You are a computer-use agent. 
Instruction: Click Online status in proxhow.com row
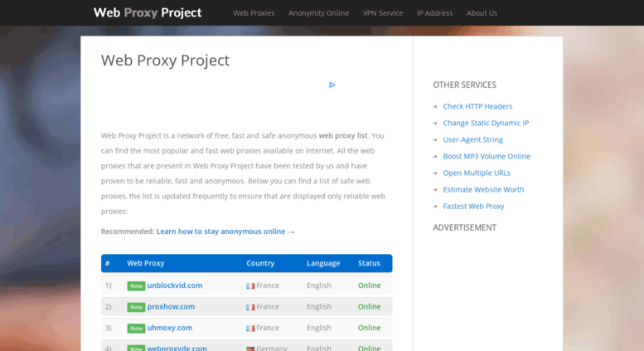coord(369,307)
